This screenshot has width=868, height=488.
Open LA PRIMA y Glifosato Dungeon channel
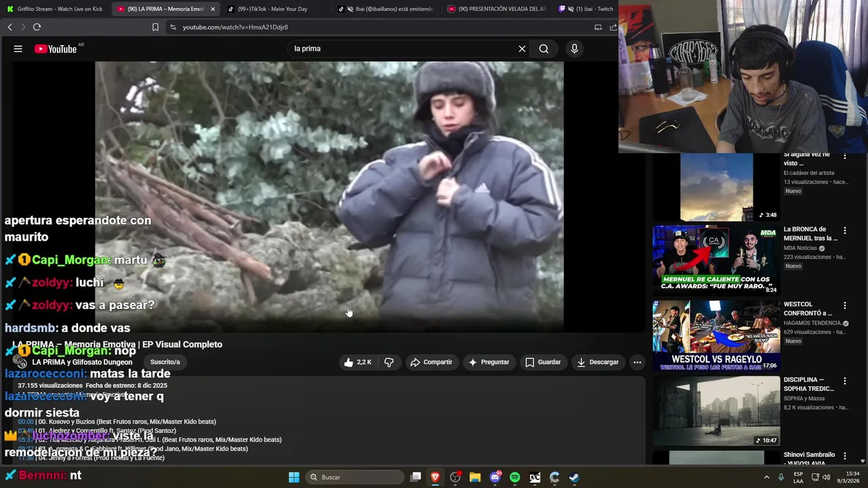pos(82,362)
